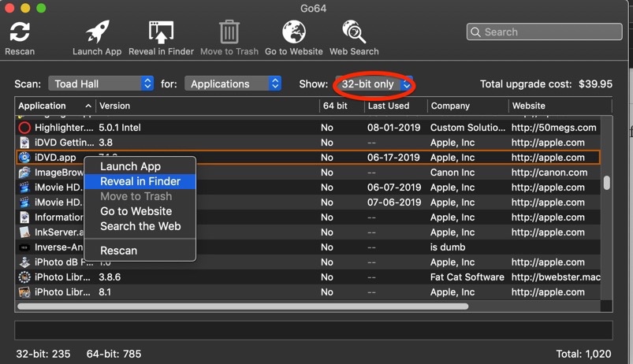Viewport: 633px width, 364px height.
Task: Select the Highlighter 5.0.1 Intel row name
Action: [64, 128]
